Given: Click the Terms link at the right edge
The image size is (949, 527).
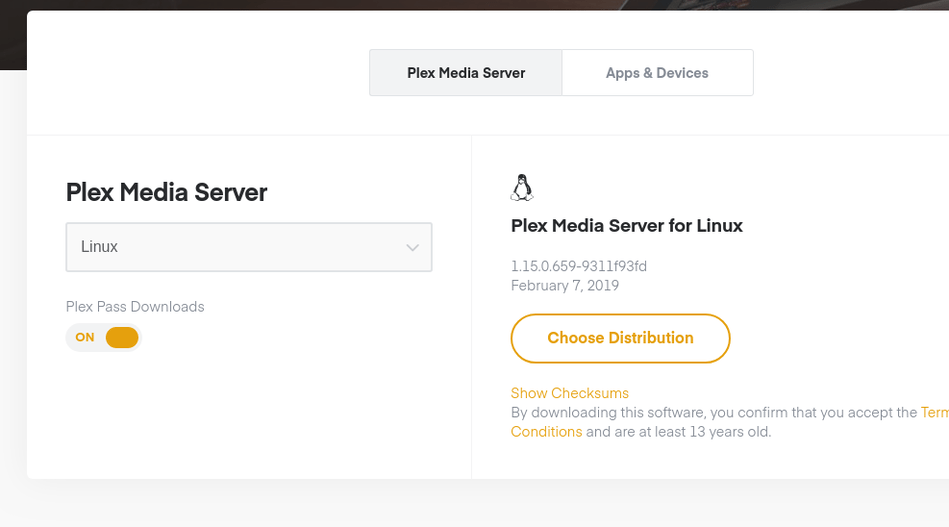Looking at the screenshot, I should tap(934, 412).
